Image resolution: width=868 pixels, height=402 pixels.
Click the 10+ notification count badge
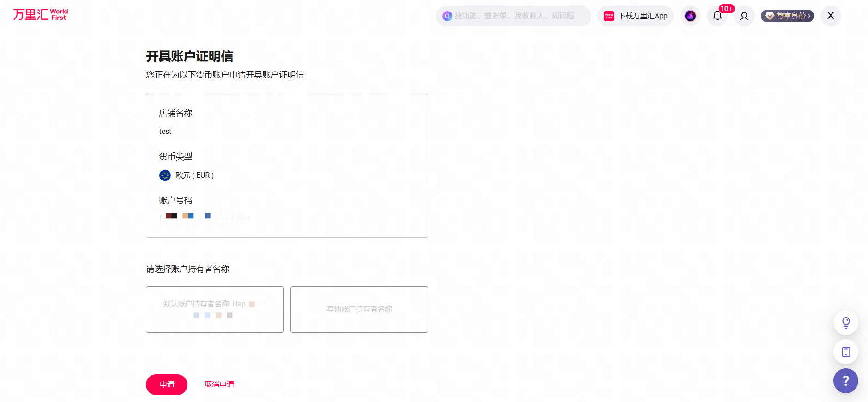click(x=726, y=9)
